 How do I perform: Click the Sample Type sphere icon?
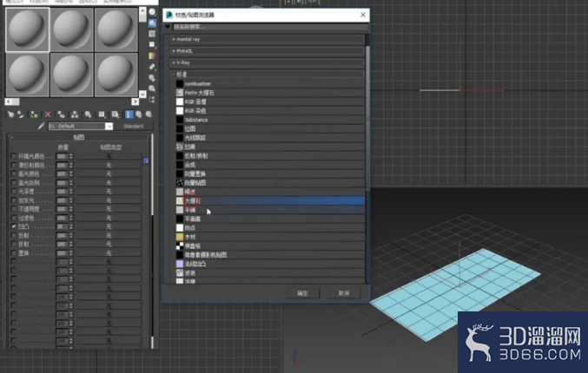(152, 12)
